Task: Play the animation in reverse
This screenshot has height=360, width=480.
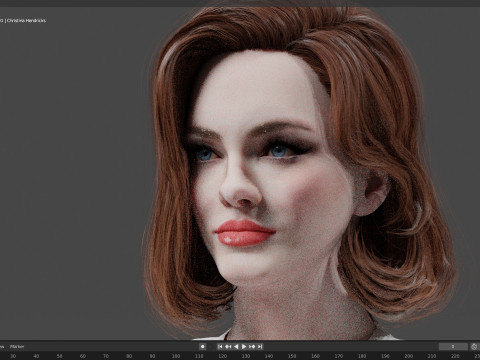Action: click(x=236, y=347)
